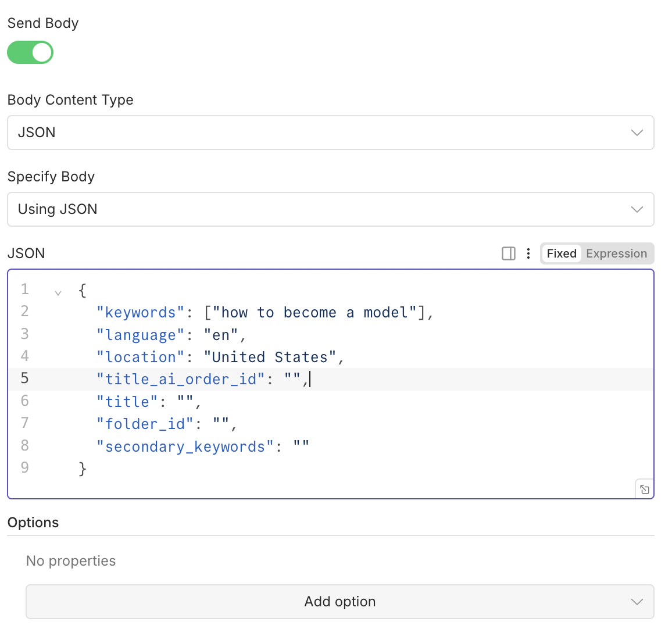Click the chevron on Using JSON select
672x629 pixels.
point(637,209)
